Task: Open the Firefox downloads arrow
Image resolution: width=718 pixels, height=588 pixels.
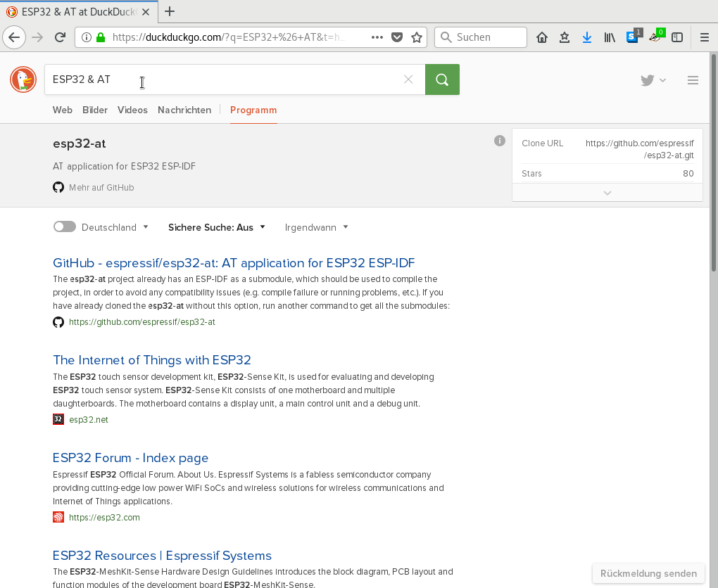Action: (586, 37)
